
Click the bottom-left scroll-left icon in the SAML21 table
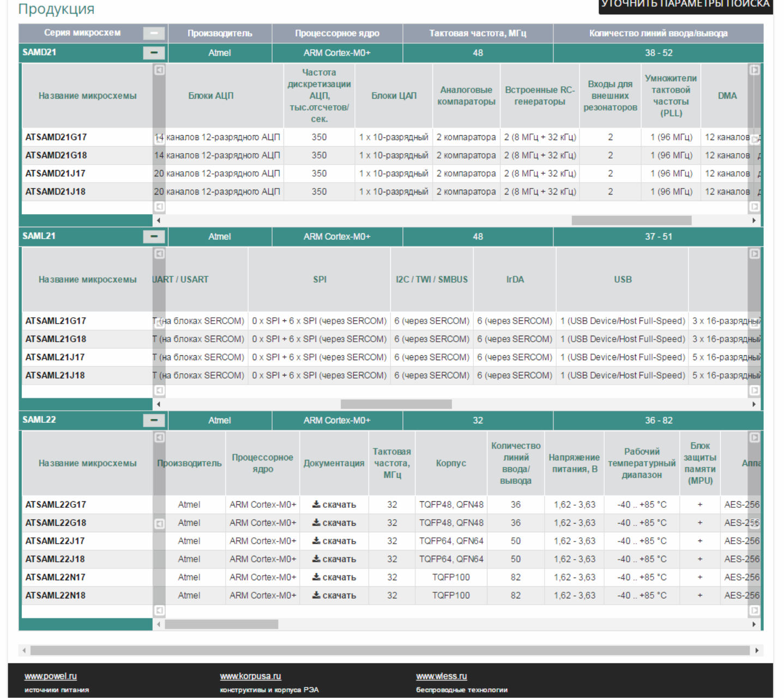(159, 390)
